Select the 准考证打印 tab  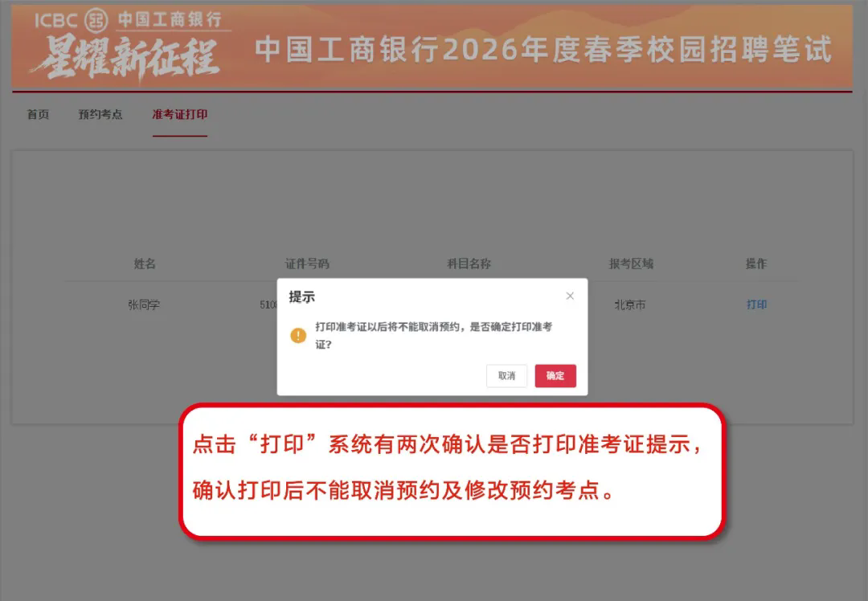coord(180,115)
